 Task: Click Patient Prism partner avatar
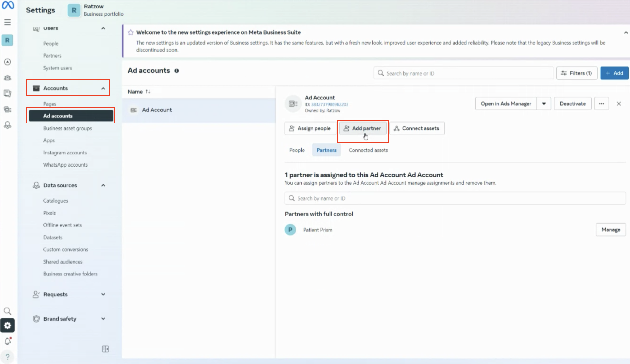pyautogui.click(x=290, y=230)
